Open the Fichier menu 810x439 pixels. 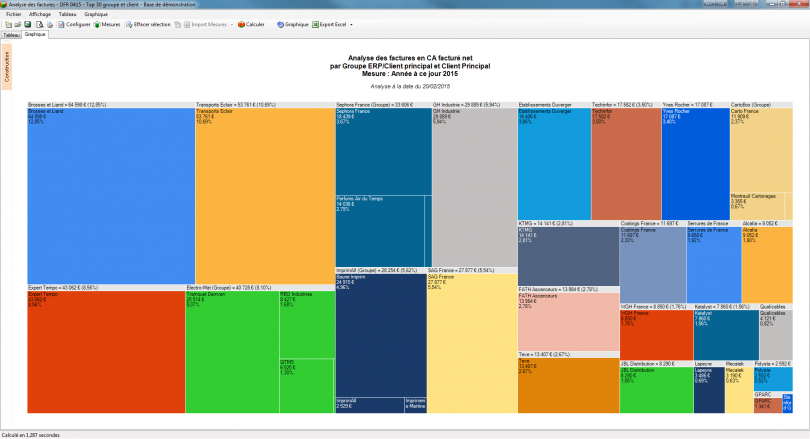pyautogui.click(x=13, y=14)
